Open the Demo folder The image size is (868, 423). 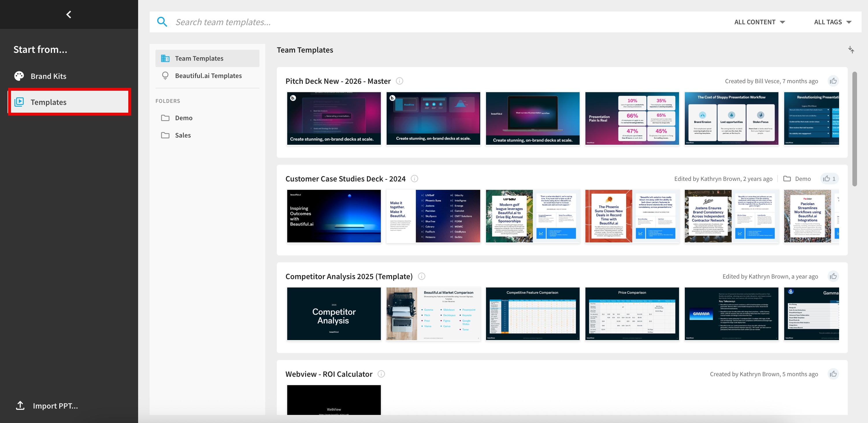207,118
